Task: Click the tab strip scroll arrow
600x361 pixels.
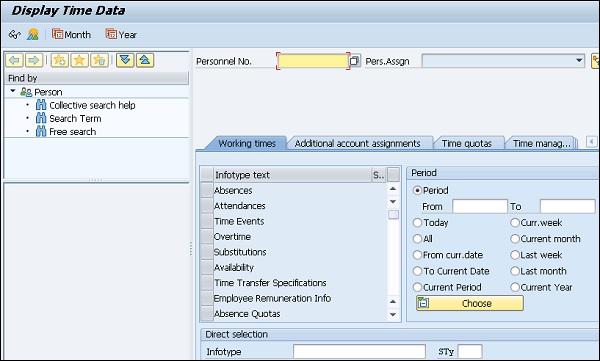Action: coord(591,142)
